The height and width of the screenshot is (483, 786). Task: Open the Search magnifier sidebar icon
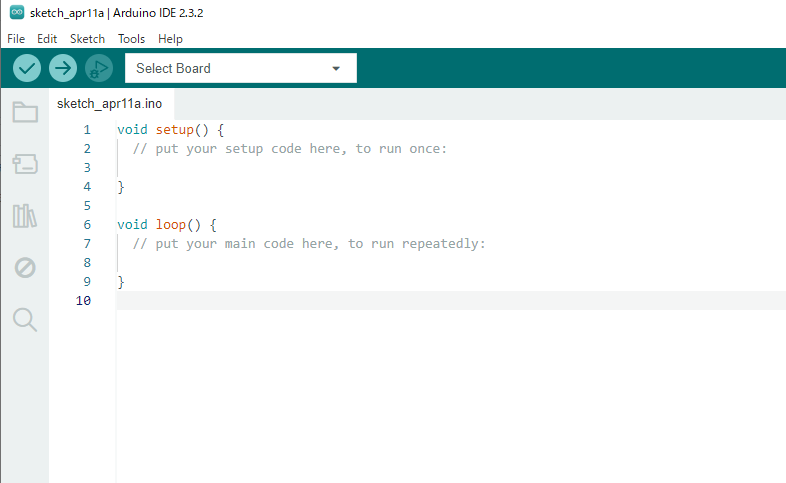click(x=25, y=320)
